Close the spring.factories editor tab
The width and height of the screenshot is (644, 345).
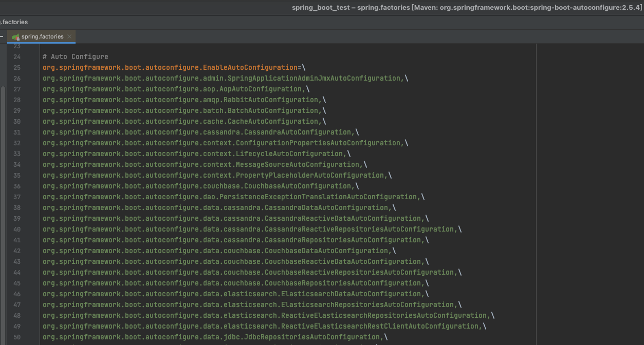69,37
